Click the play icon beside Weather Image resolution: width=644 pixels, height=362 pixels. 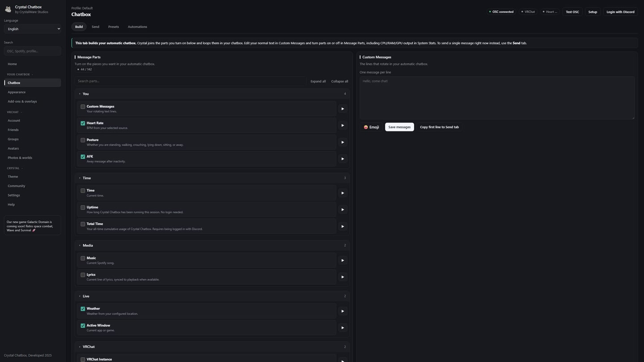343,311
